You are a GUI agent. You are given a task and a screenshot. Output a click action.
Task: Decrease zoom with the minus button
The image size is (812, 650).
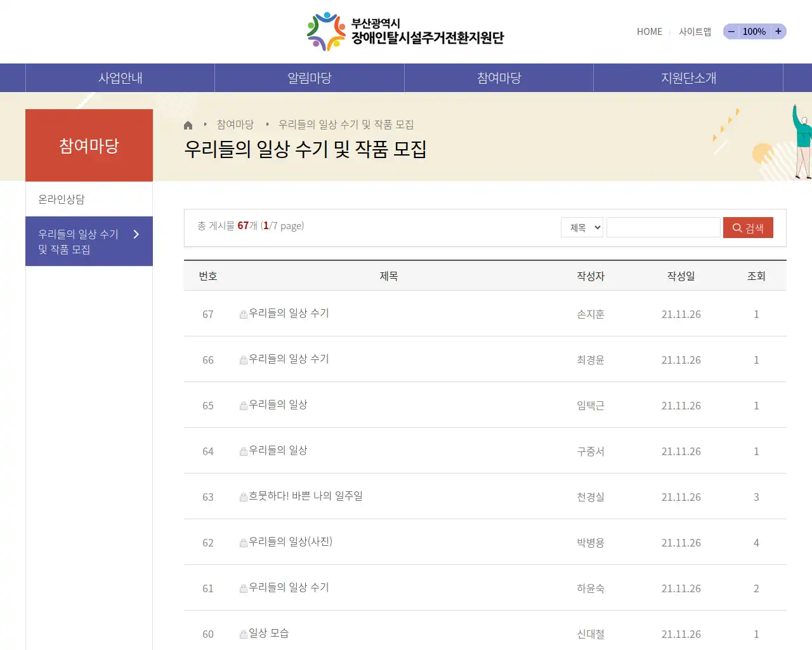click(x=731, y=32)
